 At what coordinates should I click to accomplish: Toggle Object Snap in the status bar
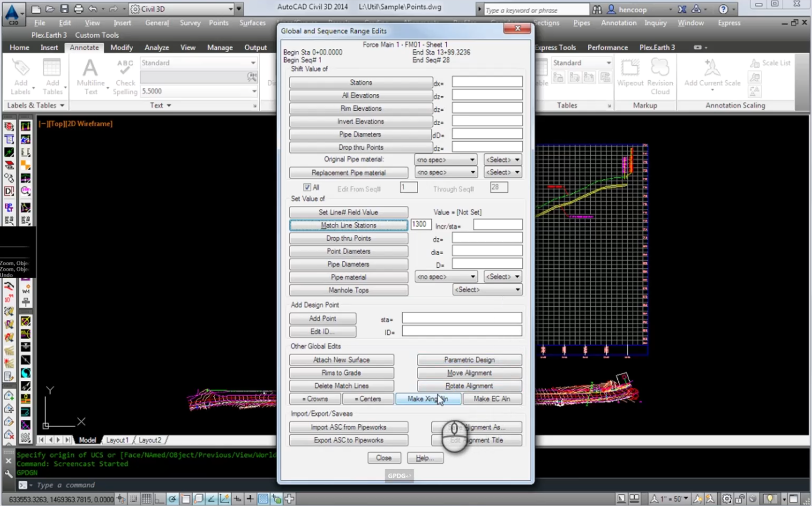coord(185,499)
